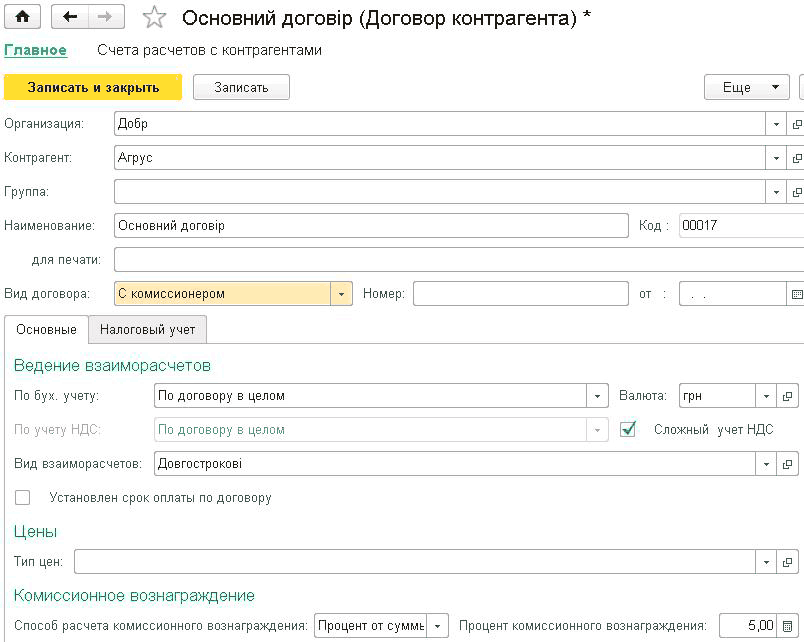Open the Главное section link
Viewport: 804px width, 642px height.
(x=35, y=50)
